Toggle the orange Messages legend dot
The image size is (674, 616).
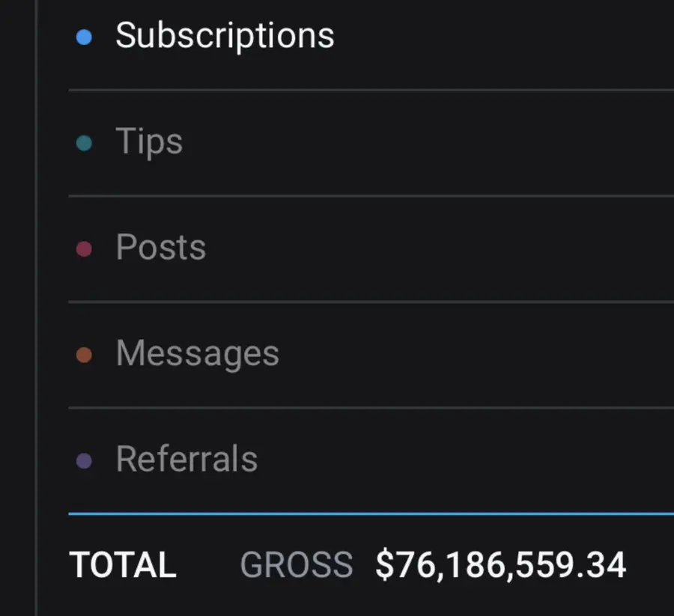tap(85, 355)
